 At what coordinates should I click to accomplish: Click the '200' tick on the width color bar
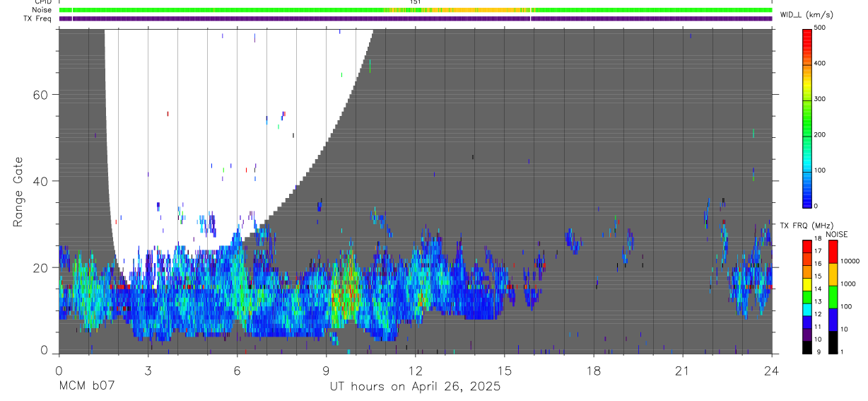click(821, 134)
